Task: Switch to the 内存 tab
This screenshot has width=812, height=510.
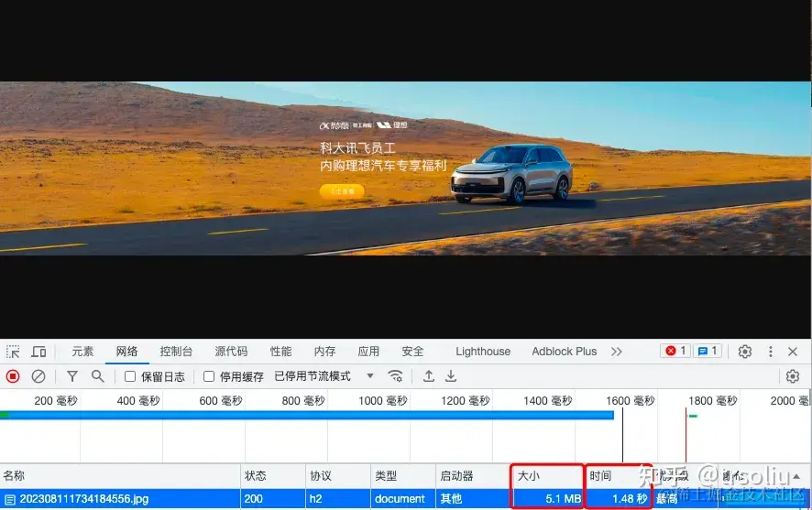Action: [324, 352]
